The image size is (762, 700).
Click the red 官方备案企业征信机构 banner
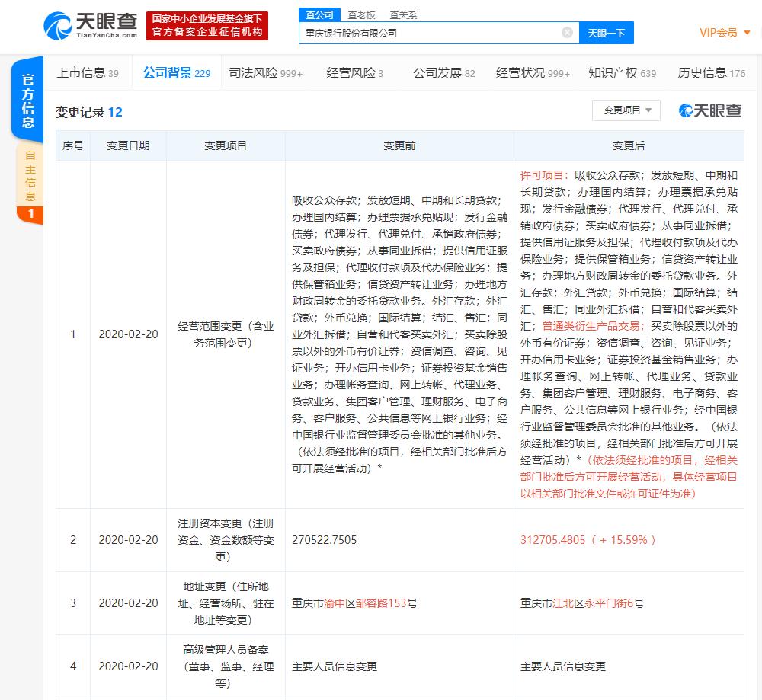tap(207, 26)
